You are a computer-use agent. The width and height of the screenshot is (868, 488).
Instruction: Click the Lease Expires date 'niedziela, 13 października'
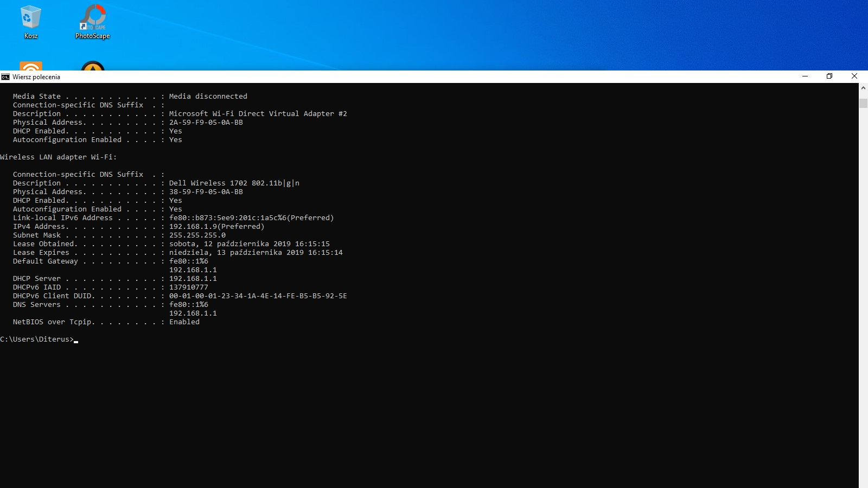click(256, 253)
